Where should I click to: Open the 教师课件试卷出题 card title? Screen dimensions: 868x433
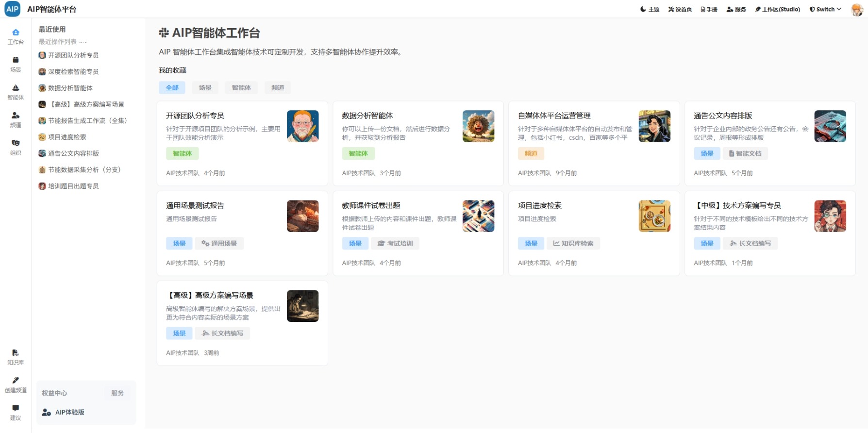(371, 206)
